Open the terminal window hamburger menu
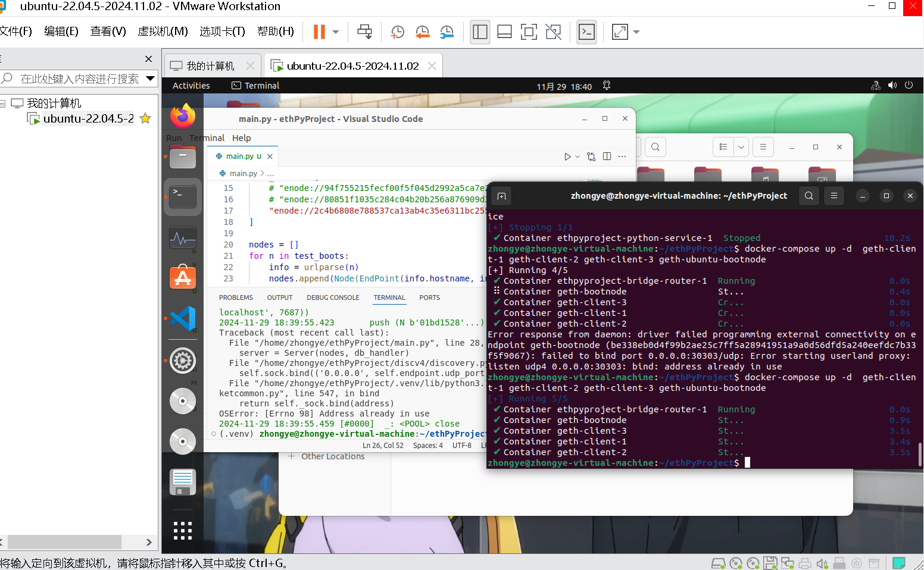 834,196
